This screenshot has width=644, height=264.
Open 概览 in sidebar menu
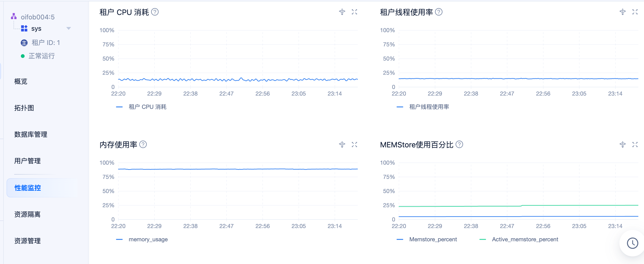coord(21,81)
